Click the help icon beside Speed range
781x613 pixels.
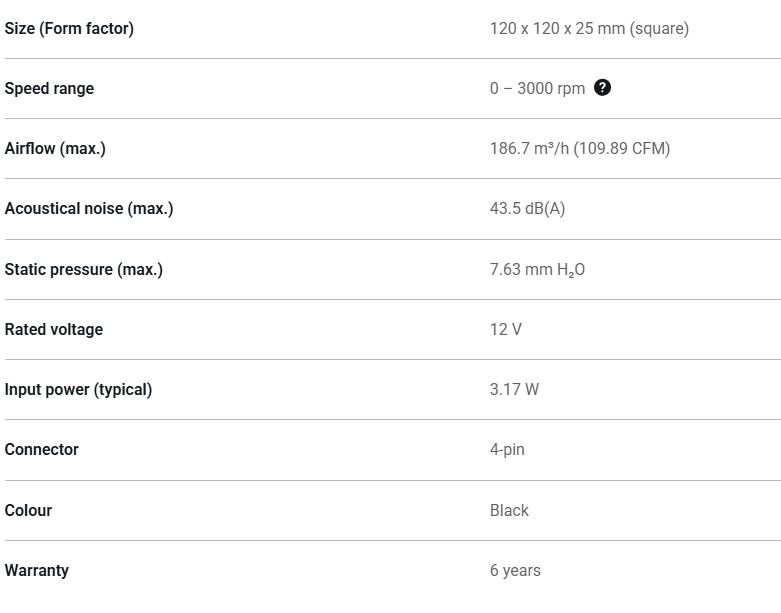[x=602, y=88]
